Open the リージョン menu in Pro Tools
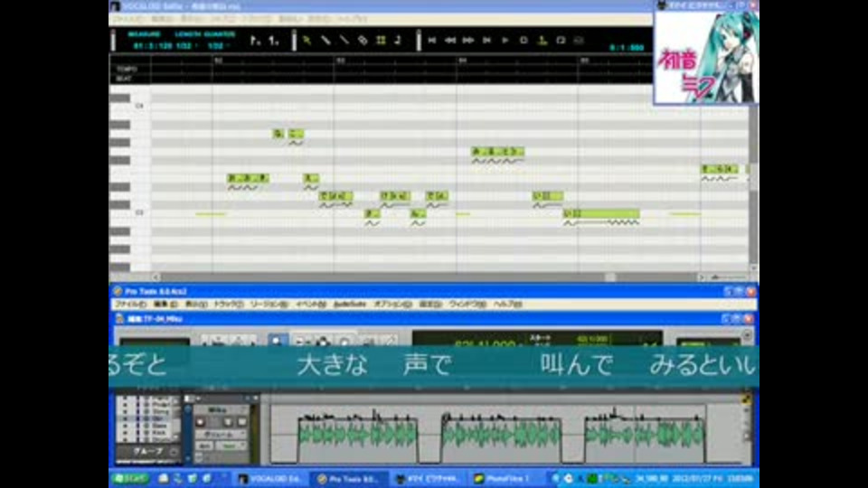Screen dimensions: 868x488 tap(269, 305)
